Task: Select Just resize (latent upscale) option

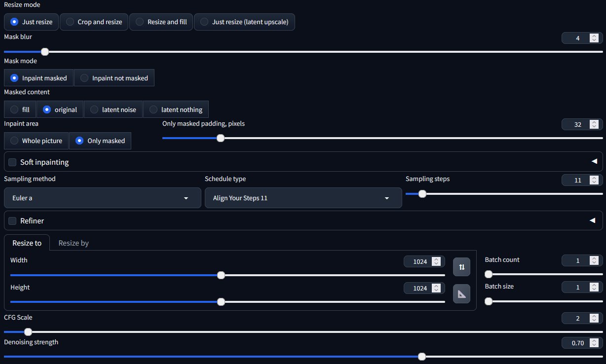Action: point(244,22)
